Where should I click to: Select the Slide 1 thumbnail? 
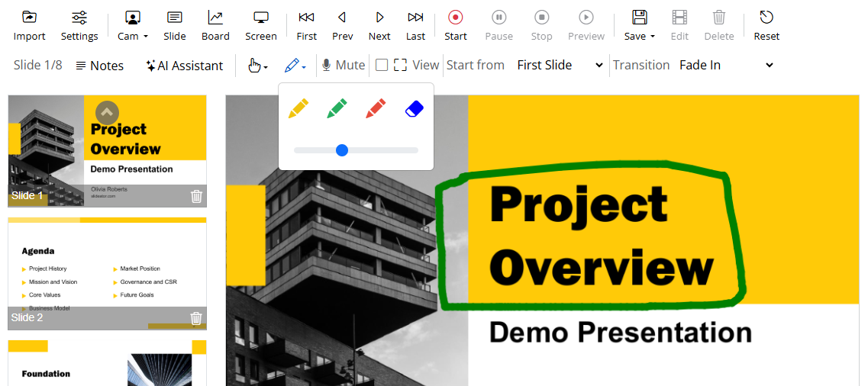pos(108,151)
